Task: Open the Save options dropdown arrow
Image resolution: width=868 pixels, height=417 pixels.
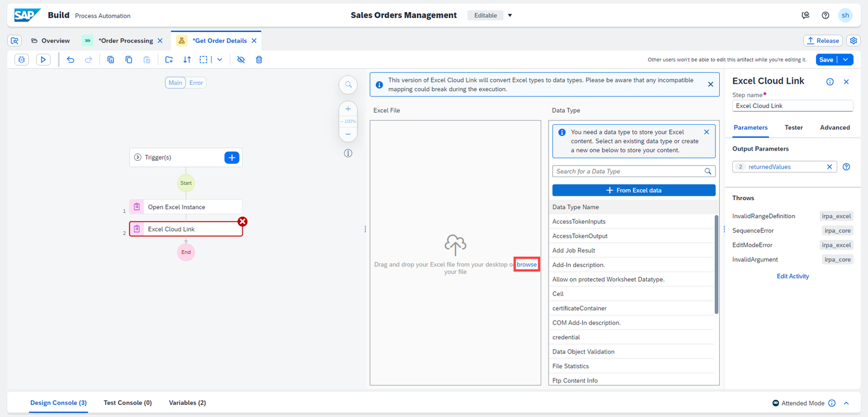Action: [x=846, y=60]
